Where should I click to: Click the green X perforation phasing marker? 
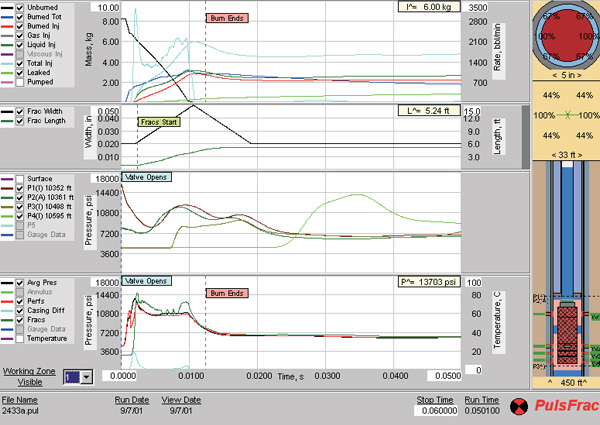566,117
